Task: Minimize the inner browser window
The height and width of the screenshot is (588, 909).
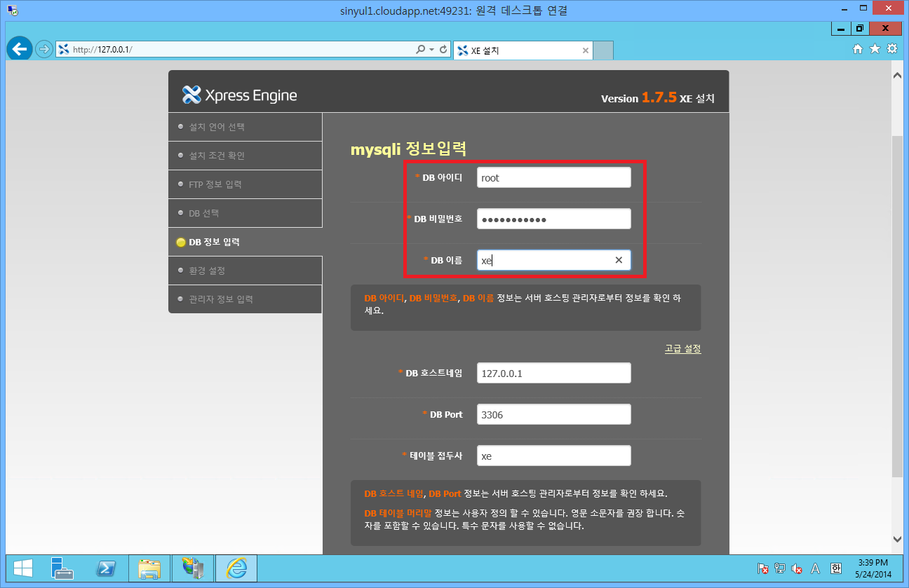Action: [841, 29]
